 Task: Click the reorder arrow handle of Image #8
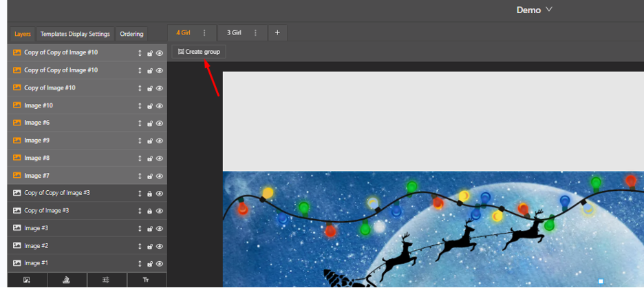click(x=140, y=158)
